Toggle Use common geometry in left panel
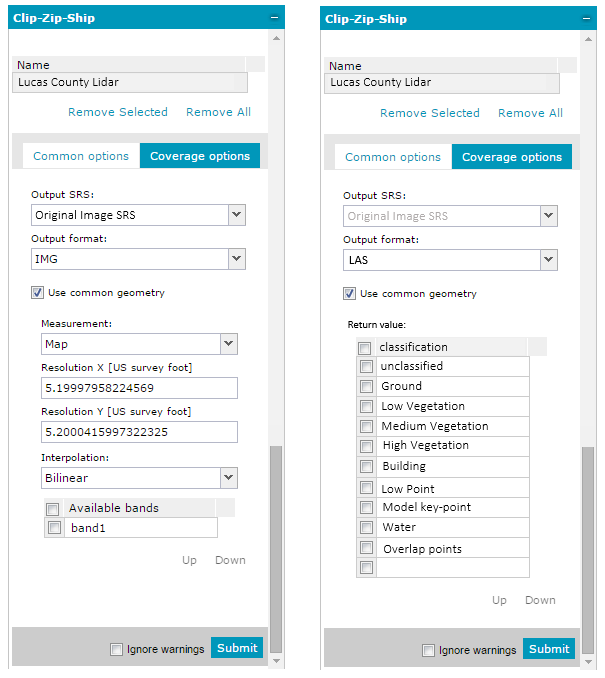605x678 pixels. [x=38, y=293]
